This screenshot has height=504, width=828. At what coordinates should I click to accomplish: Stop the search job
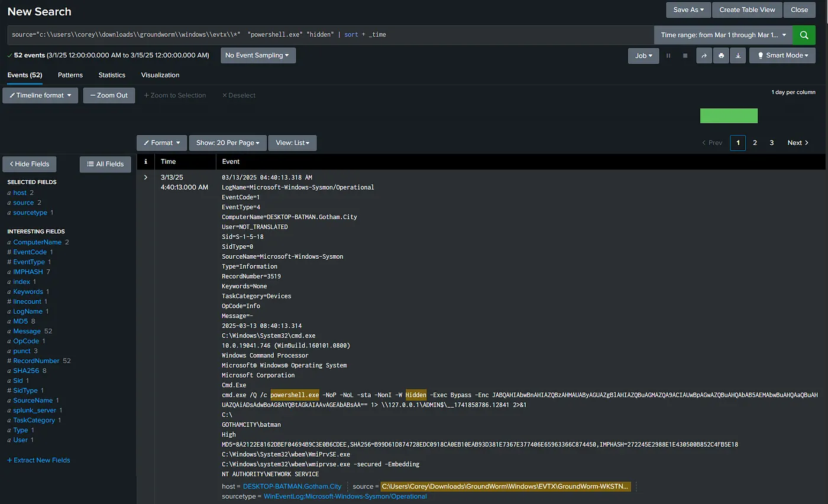click(x=685, y=56)
